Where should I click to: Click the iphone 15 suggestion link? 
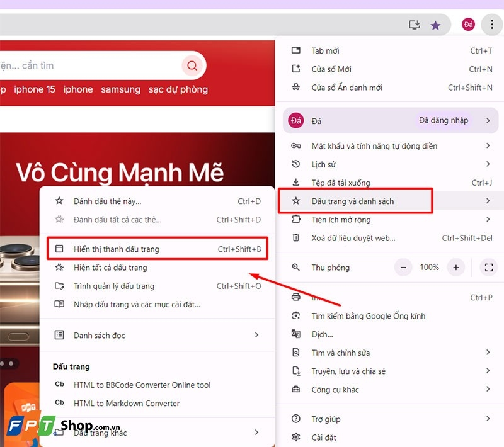[35, 89]
